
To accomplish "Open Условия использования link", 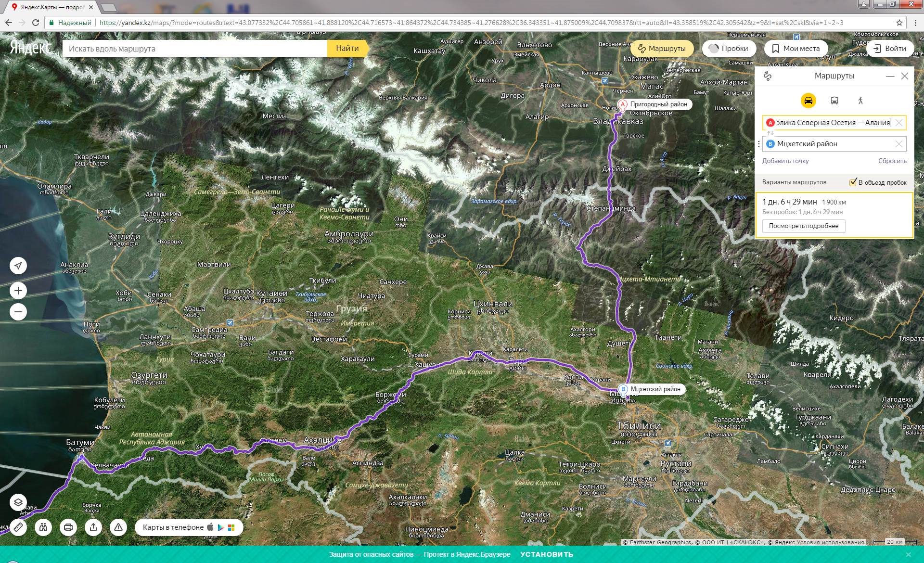I will (831, 542).
